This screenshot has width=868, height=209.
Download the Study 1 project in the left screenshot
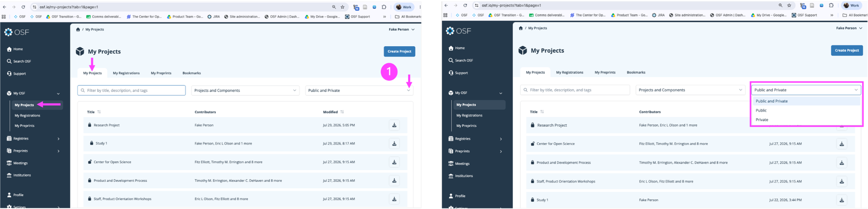(x=394, y=143)
